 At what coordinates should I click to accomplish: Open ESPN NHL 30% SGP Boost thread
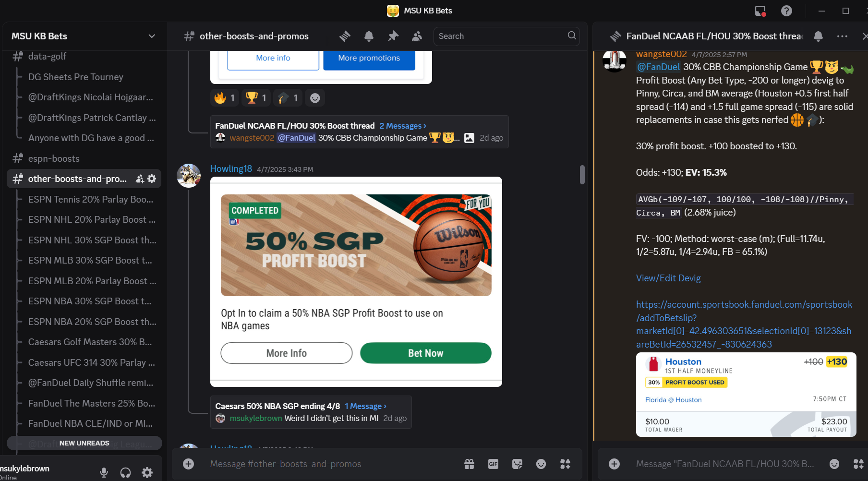[92, 240]
